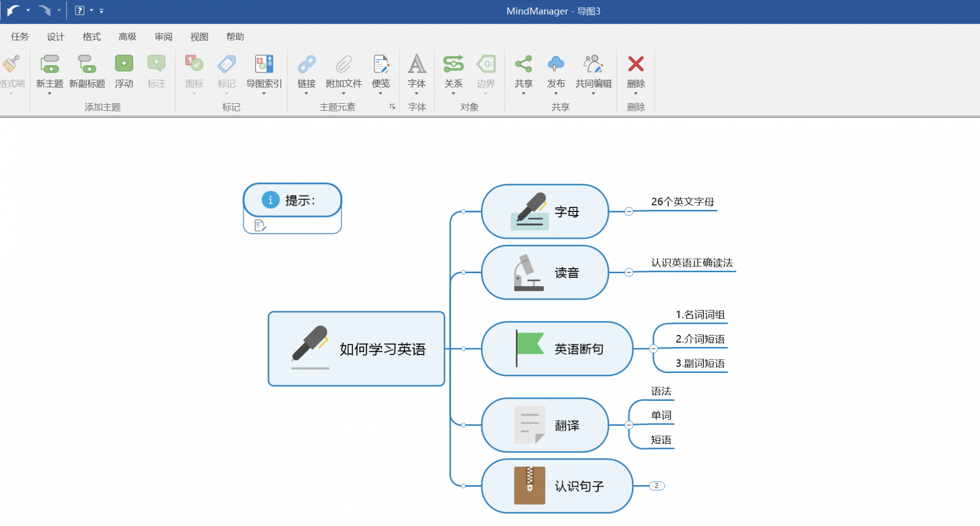This screenshot has width=980, height=526.
Task: Select subtopic 认识英语正确读法
Action: (692, 262)
